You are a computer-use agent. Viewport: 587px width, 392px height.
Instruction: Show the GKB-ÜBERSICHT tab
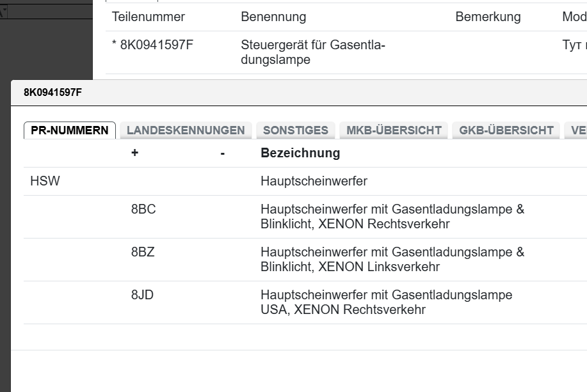tap(506, 130)
